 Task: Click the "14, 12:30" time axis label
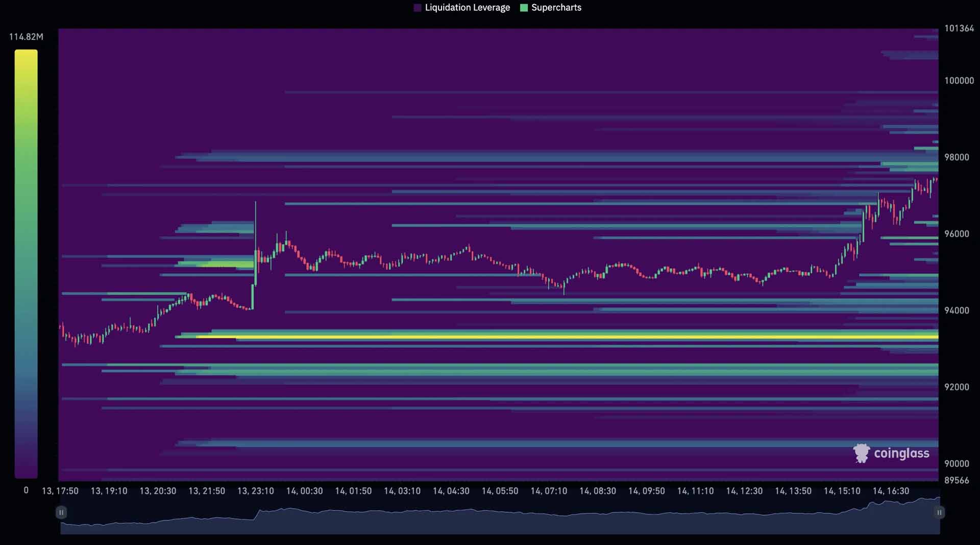(744, 491)
